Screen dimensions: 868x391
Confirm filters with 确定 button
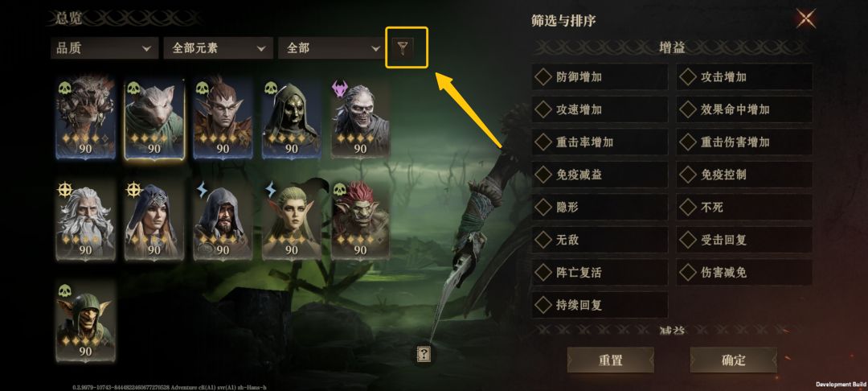click(734, 360)
